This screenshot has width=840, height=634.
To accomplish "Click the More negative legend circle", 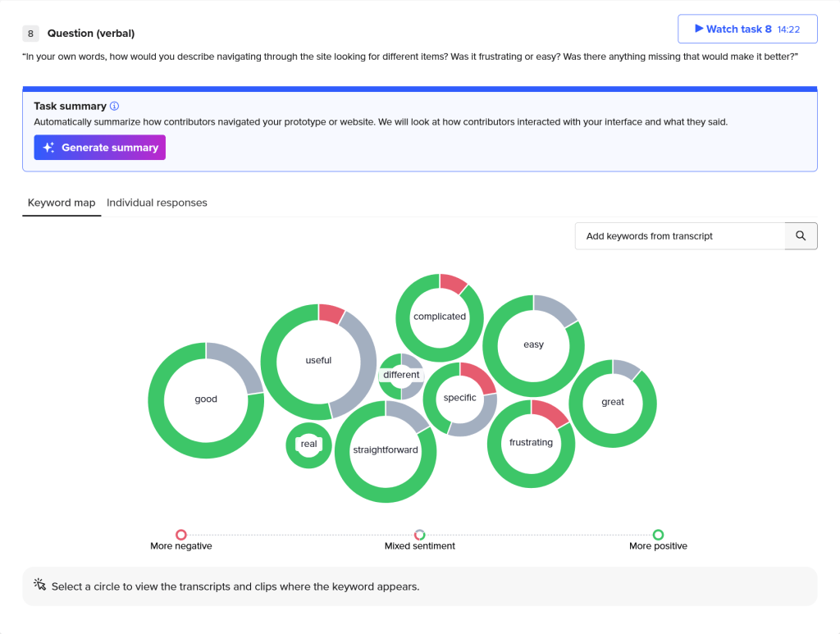I will (181, 535).
